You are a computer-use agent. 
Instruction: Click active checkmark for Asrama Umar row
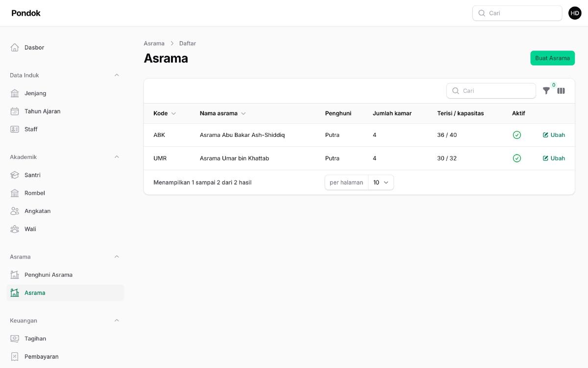(516, 158)
